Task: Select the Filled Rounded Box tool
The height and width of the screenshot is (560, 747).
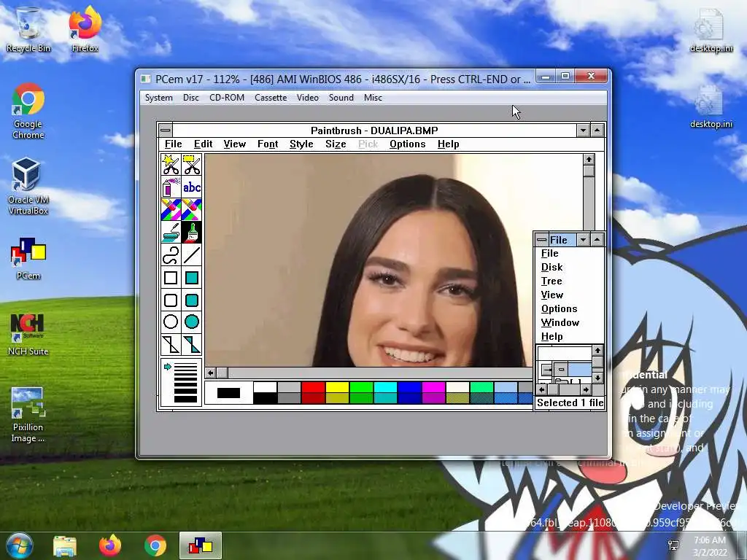Action: (x=192, y=300)
